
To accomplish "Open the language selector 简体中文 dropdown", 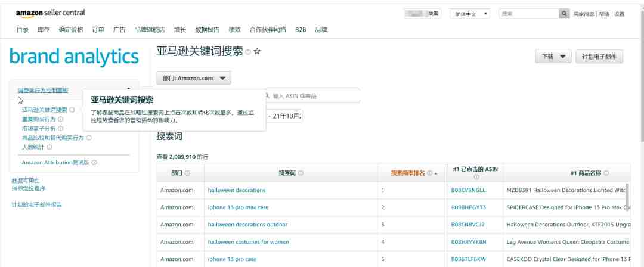I will pyautogui.click(x=470, y=14).
